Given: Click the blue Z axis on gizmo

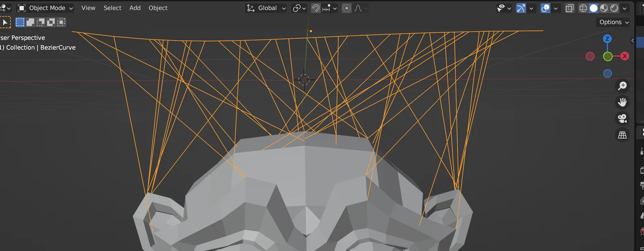Looking at the screenshot, I should click(x=607, y=39).
